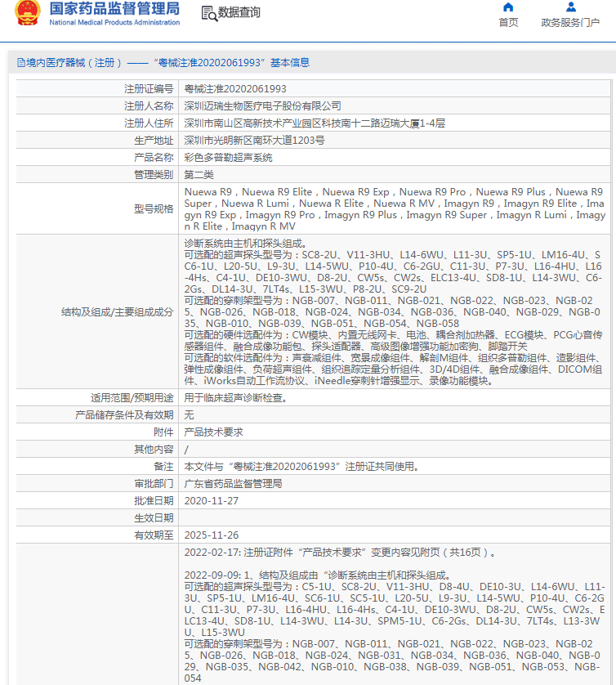Select management class 第二类 value
The width and height of the screenshot is (616, 685).
point(199,175)
